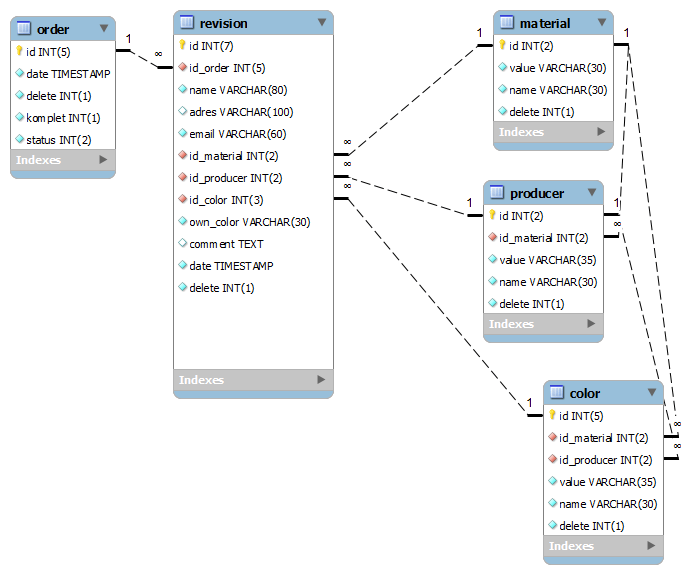Select id_material INT(2) in producer table

click(544, 238)
